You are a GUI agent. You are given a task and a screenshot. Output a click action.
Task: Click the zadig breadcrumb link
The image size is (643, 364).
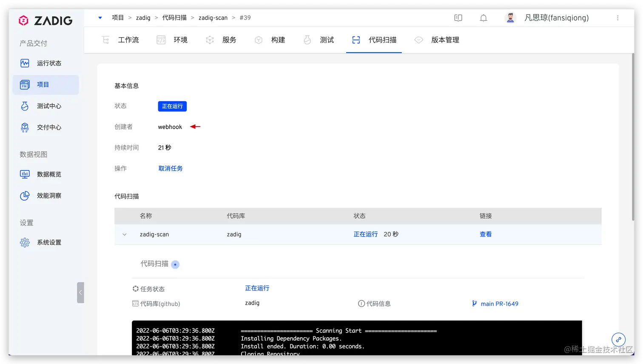tap(143, 18)
